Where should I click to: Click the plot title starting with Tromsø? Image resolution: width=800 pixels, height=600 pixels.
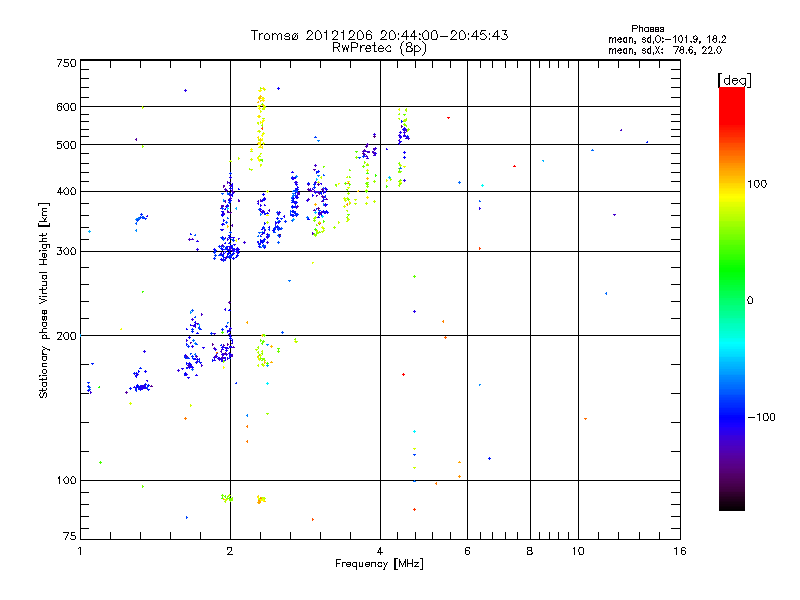[x=379, y=35]
